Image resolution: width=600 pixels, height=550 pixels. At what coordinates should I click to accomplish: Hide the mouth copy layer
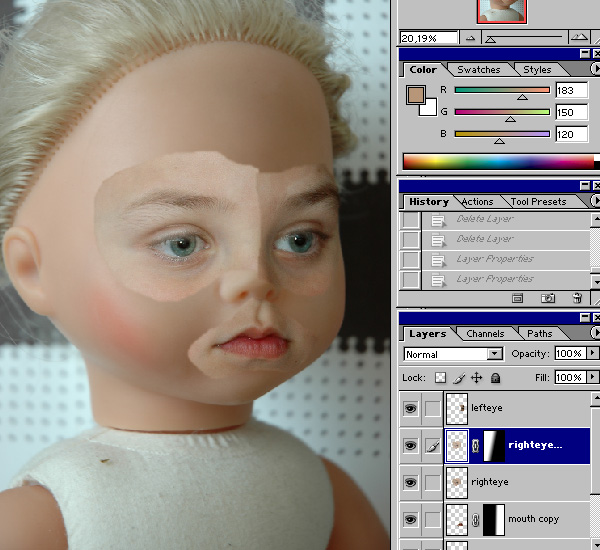point(410,520)
